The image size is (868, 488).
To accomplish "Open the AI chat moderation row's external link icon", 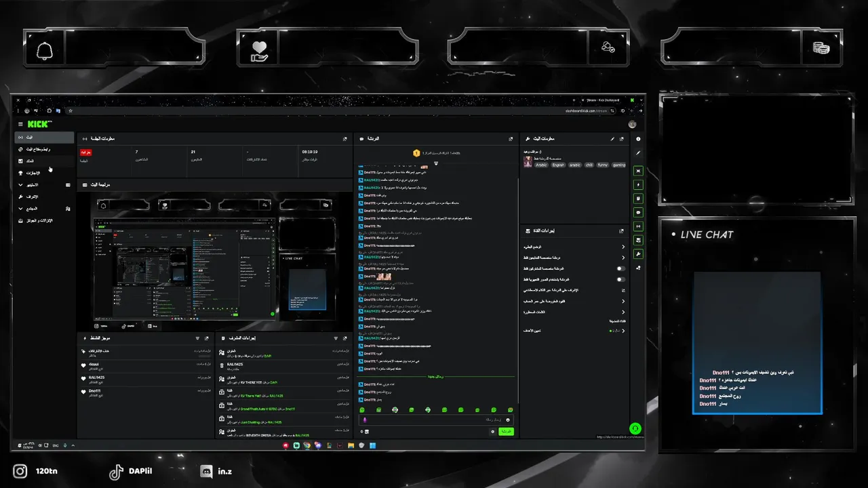I will [623, 290].
